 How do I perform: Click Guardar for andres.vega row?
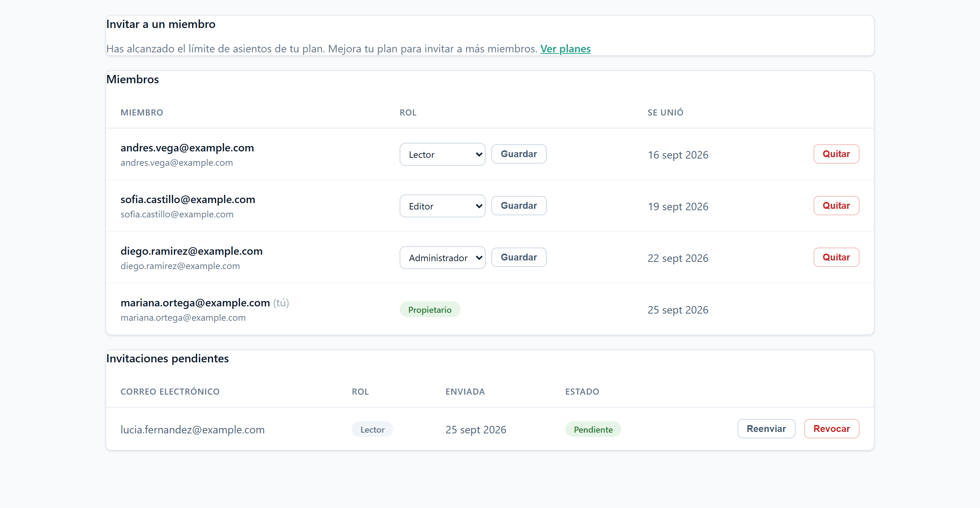(519, 154)
